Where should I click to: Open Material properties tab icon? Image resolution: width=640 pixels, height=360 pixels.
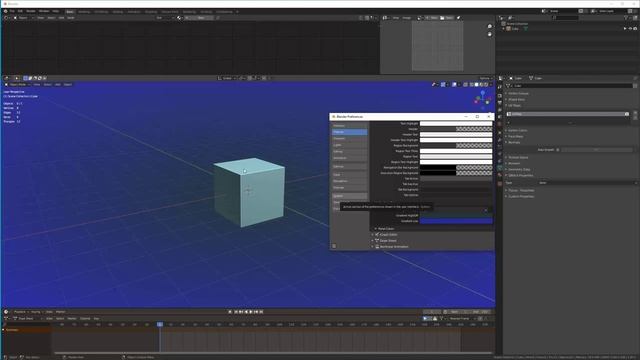point(500,175)
